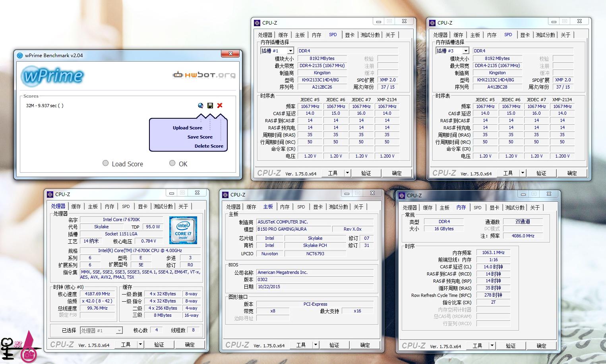Click the BIOS date 10/22/2015 field
Viewport: 606px width, 364px height.
point(315,287)
